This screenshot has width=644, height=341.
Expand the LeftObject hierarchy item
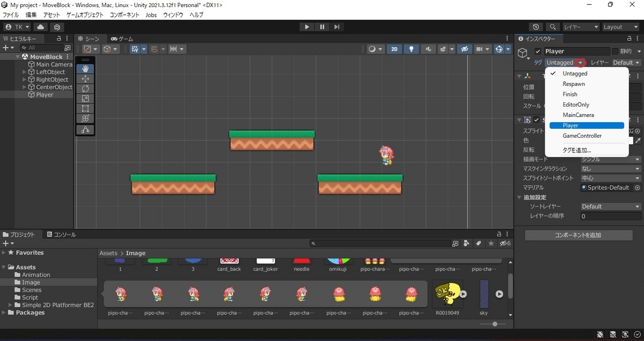[x=24, y=72]
